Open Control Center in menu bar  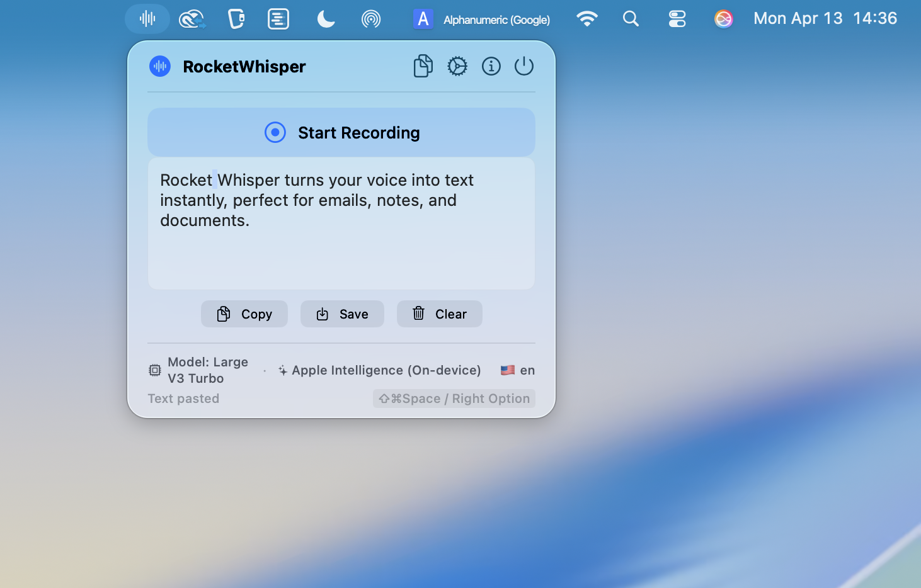click(x=677, y=20)
